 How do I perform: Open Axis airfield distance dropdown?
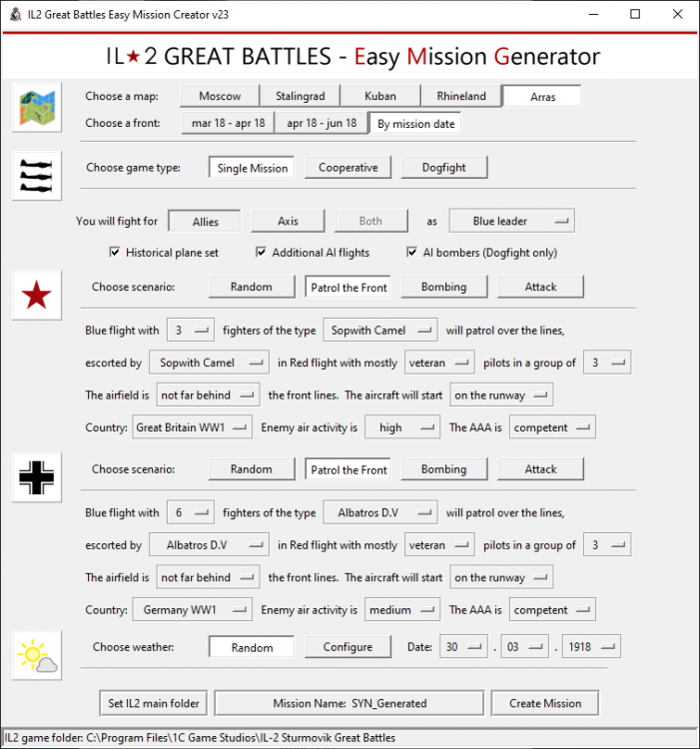[x=208, y=577]
